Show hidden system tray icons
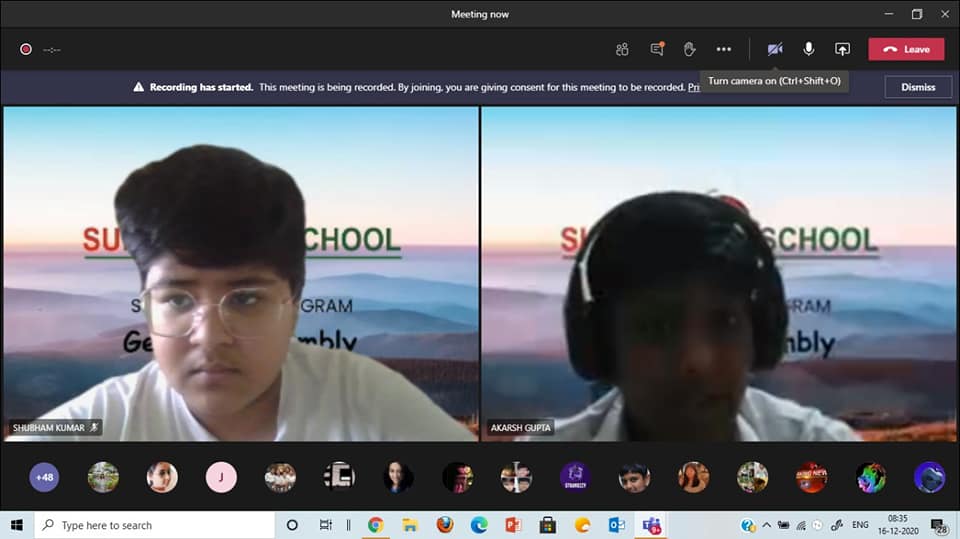Screen dimensions: 960x539 pos(767,525)
